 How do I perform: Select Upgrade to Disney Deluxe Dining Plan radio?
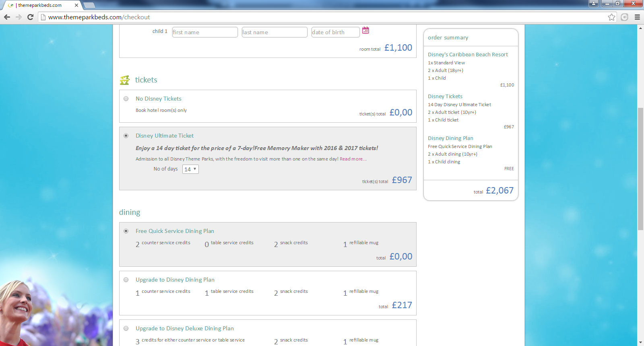click(126, 328)
